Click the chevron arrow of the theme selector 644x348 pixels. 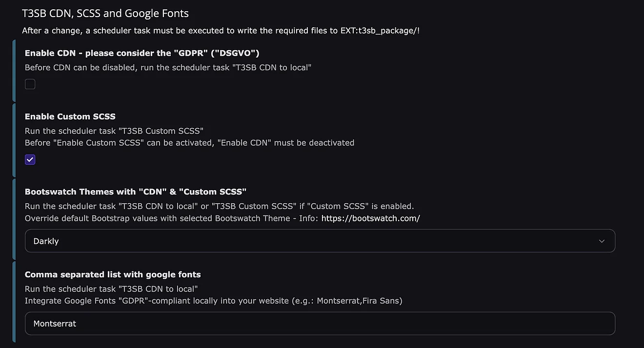tap(602, 241)
